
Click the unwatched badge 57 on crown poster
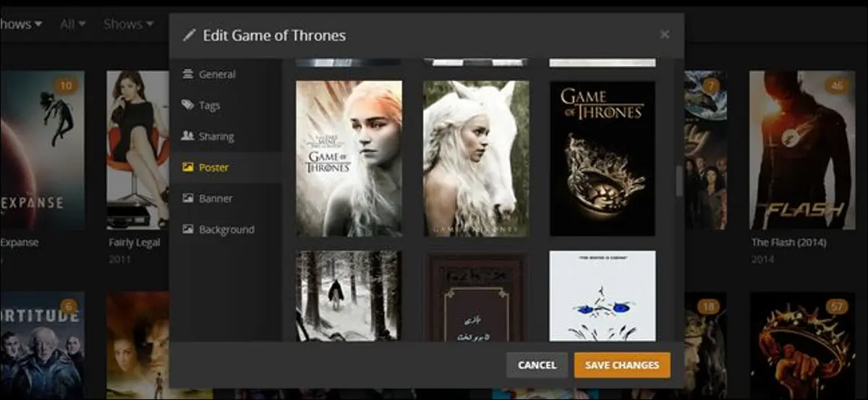(838, 307)
